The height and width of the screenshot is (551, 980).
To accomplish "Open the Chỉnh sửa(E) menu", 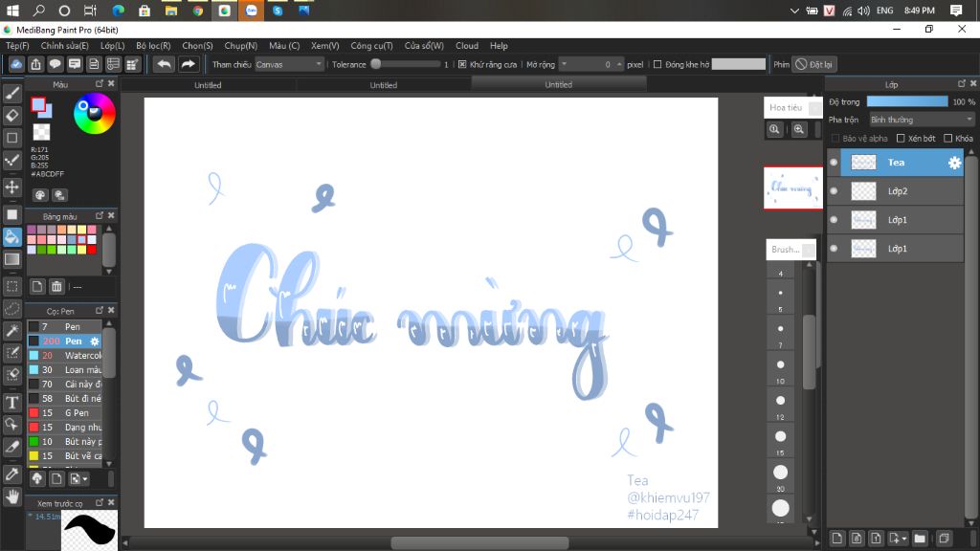I will pyautogui.click(x=64, y=46).
